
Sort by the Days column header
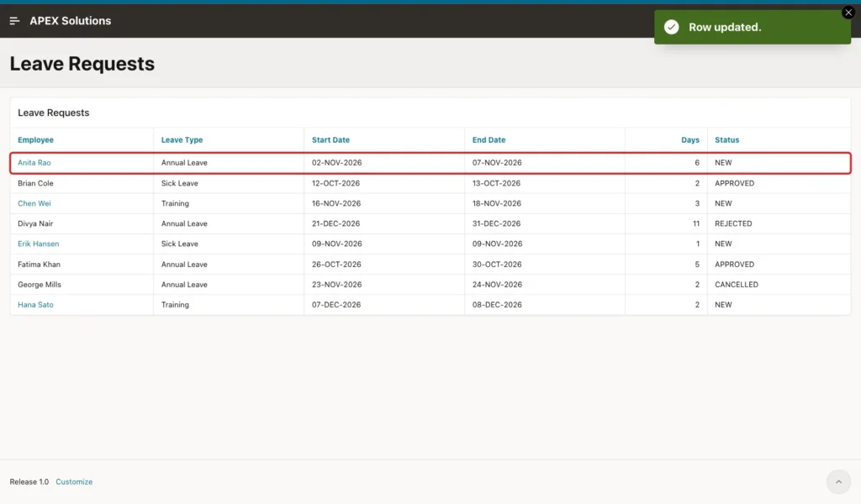[690, 139]
